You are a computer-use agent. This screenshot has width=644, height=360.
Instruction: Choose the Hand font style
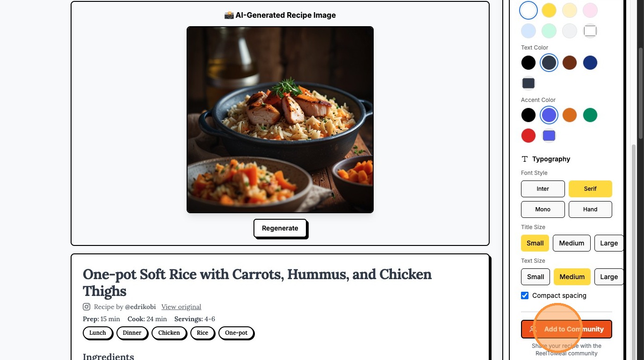click(x=590, y=209)
